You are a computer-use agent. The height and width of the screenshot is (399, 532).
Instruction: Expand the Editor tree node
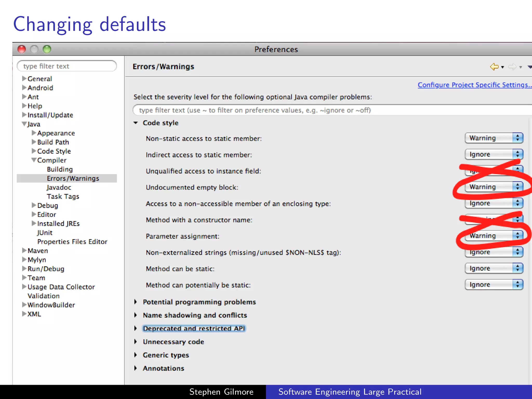click(x=34, y=214)
